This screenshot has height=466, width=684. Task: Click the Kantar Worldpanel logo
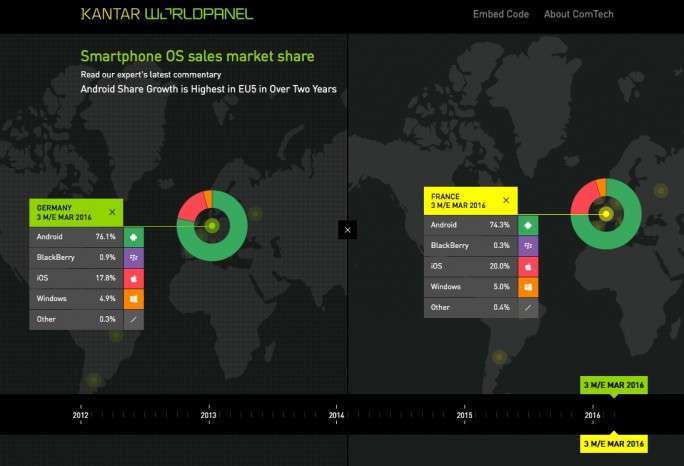(167, 14)
